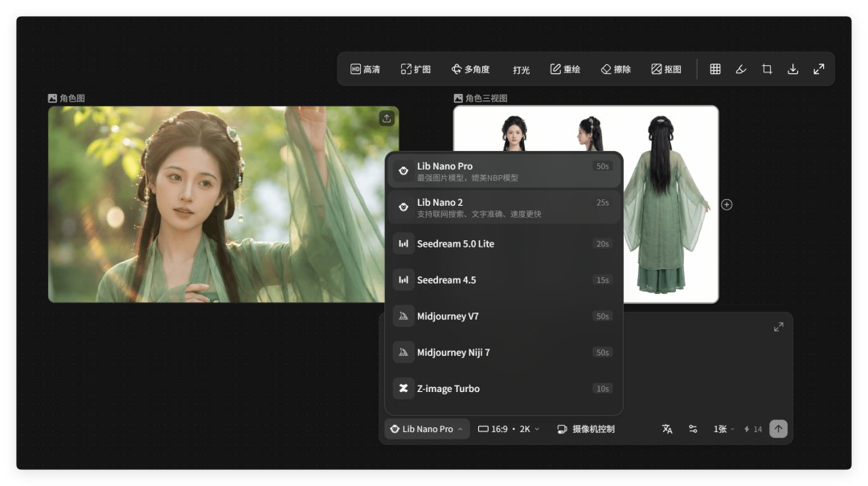This screenshot has height=486, width=868.
Task: Download the image using toolbar icon
Action: tap(792, 70)
